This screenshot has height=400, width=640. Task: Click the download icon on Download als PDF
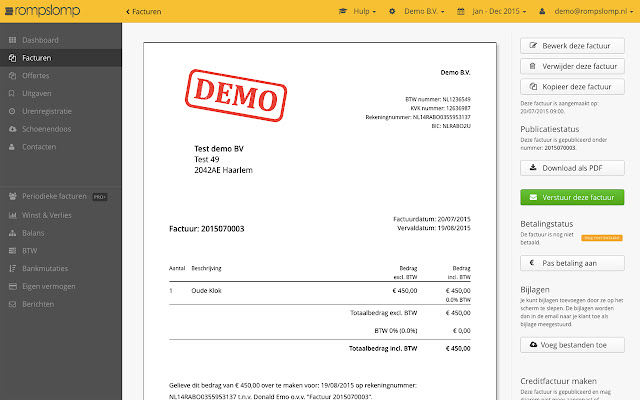coord(533,167)
